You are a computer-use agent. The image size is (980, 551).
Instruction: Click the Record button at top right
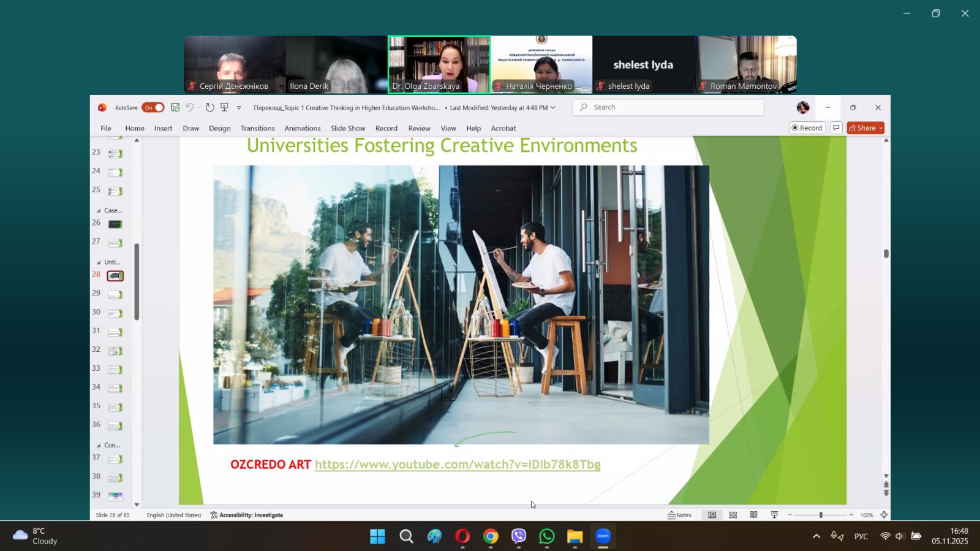pos(807,128)
